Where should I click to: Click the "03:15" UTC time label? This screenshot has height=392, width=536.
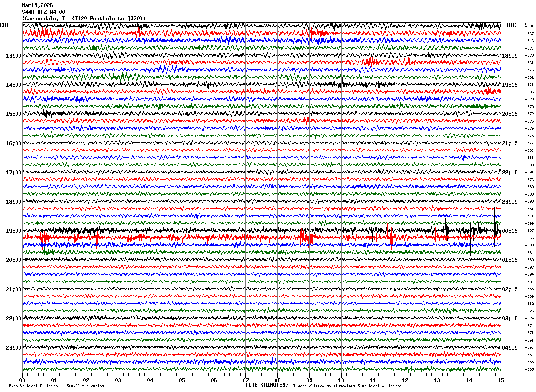point(510,319)
